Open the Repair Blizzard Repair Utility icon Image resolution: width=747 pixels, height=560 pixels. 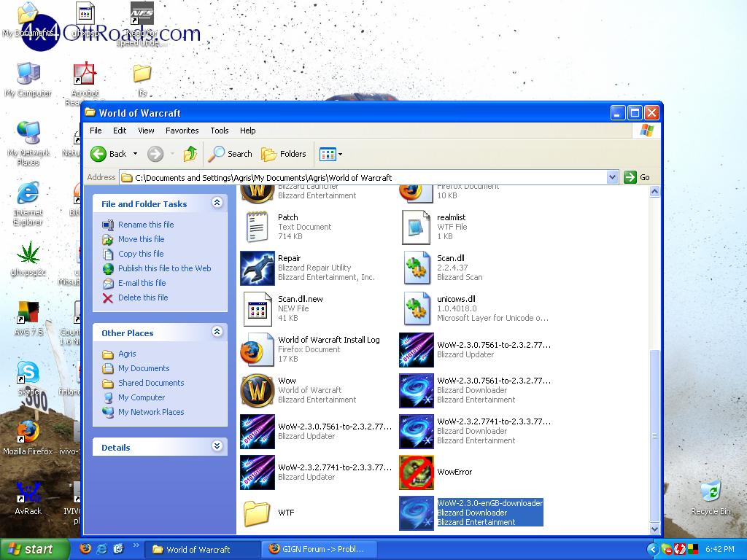click(257, 268)
